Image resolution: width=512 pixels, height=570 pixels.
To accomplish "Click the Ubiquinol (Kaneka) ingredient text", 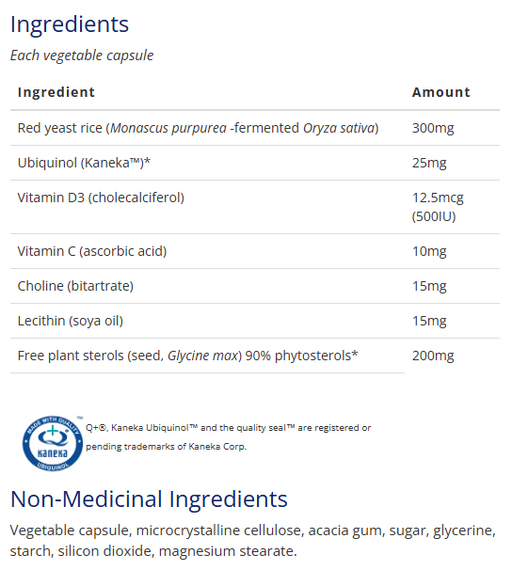I will pyautogui.click(x=84, y=163).
